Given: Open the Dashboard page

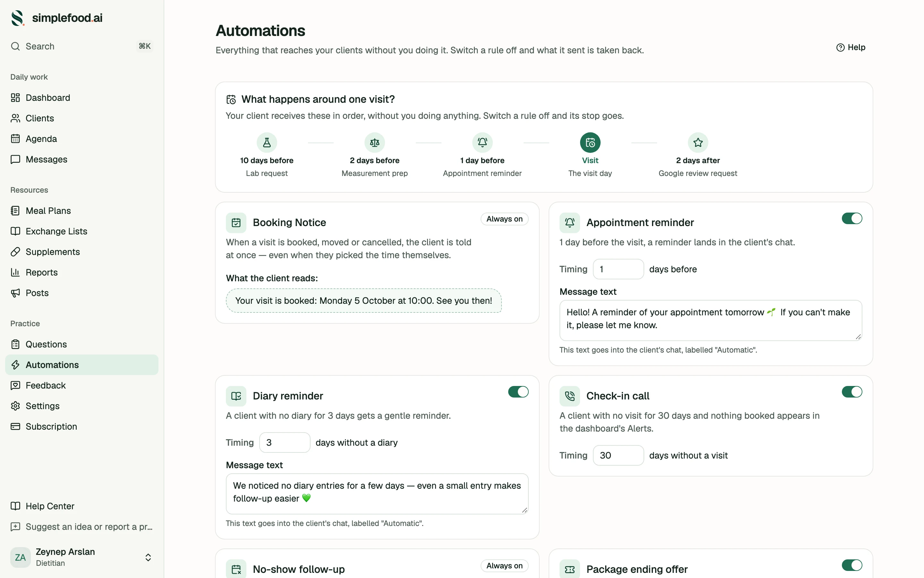Looking at the screenshot, I should tap(82, 98).
